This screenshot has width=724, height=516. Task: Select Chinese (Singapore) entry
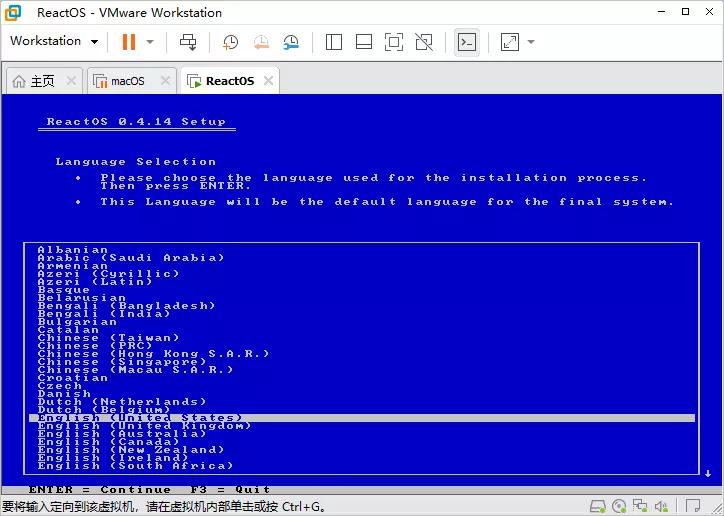pyautogui.click(x=122, y=362)
